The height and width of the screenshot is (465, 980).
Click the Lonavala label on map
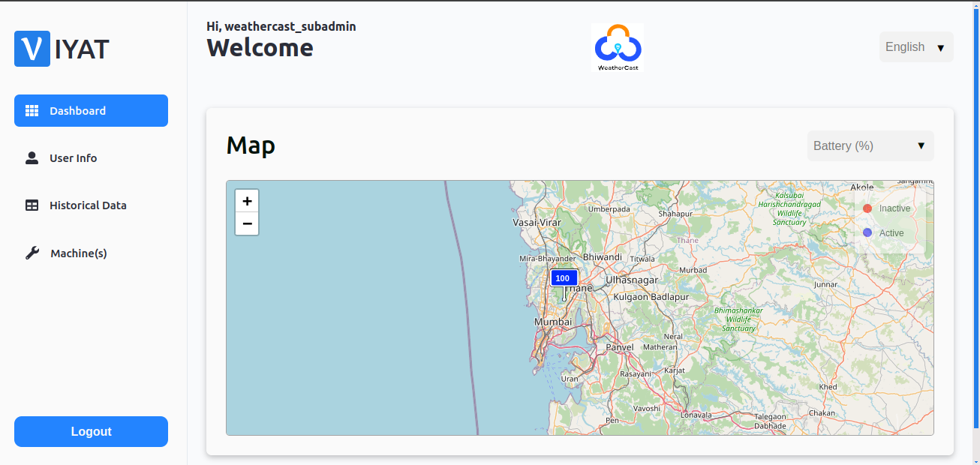point(696,415)
